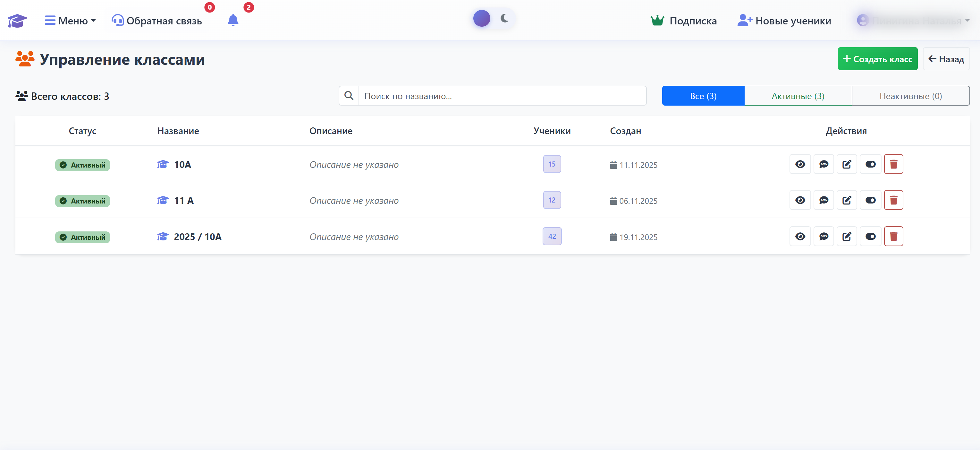The height and width of the screenshot is (450, 980).
Task: Select the Активные (3) filter tab
Action: [x=798, y=96]
